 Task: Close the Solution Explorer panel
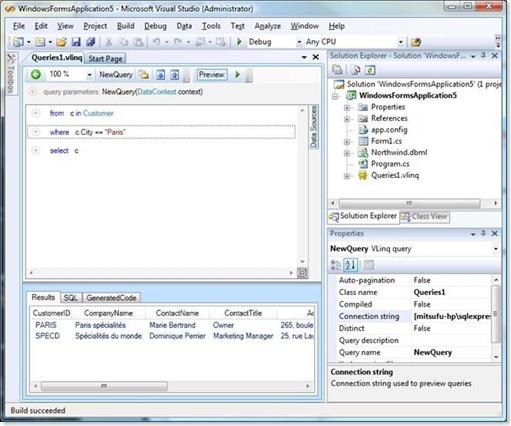click(495, 56)
